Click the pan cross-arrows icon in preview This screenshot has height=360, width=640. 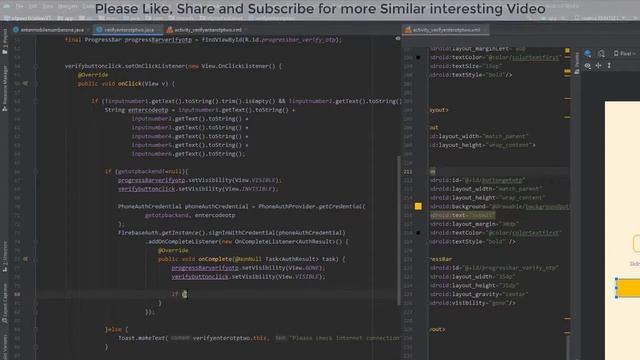598,66
